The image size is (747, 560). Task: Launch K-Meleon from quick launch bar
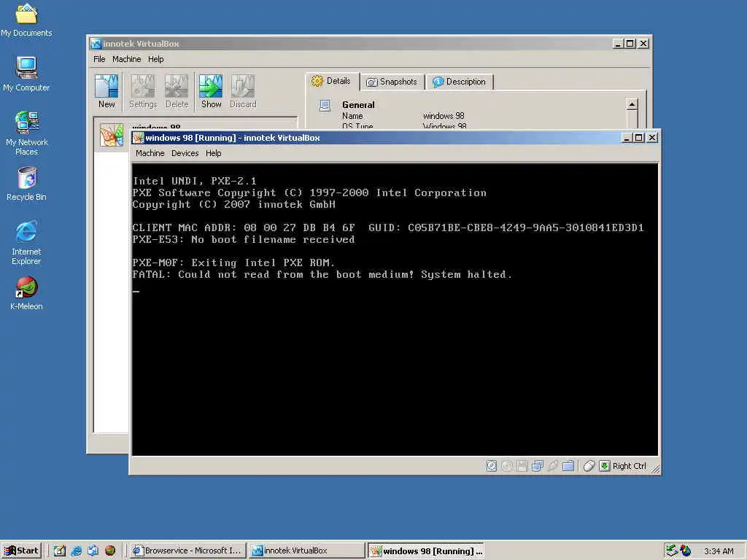[110, 551]
